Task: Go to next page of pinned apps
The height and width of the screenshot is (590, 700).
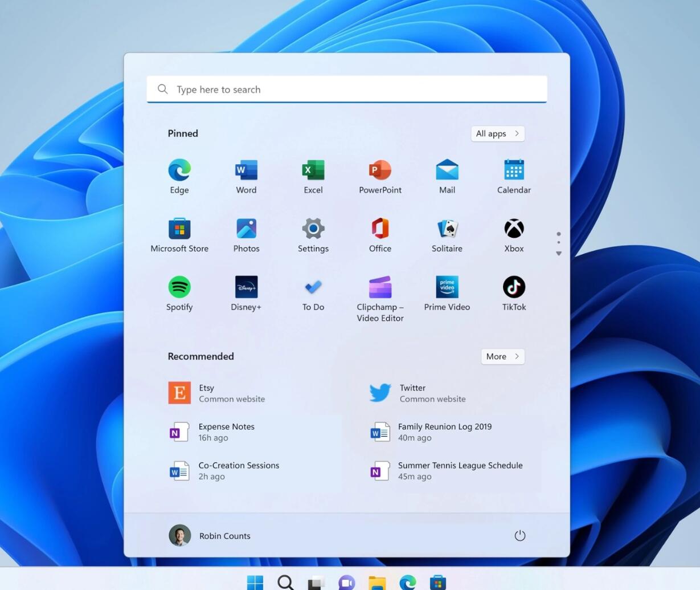Action: (559, 254)
